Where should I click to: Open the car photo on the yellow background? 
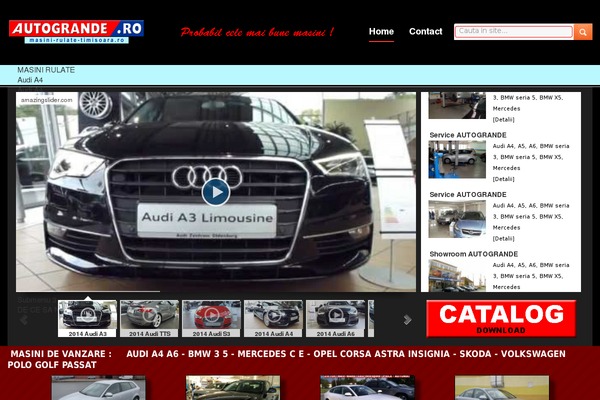(x=502, y=388)
